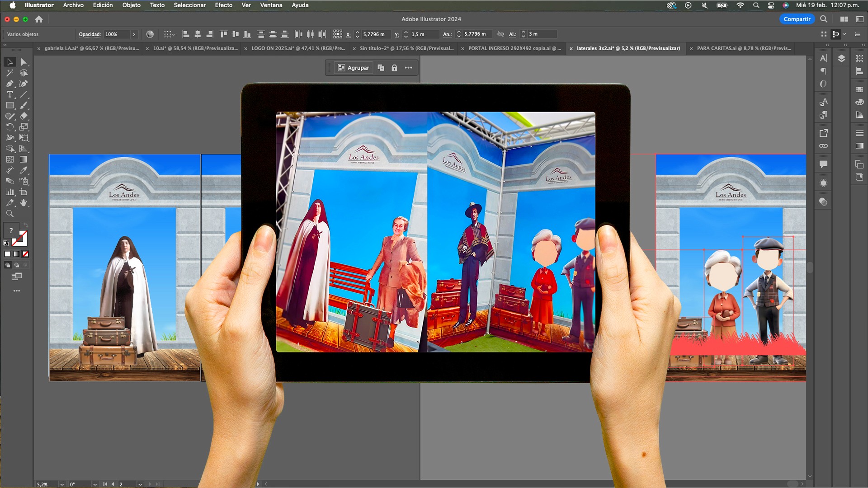Screen dimensions: 868x488
Task: Set color to None swatch
Action: click(x=25, y=254)
